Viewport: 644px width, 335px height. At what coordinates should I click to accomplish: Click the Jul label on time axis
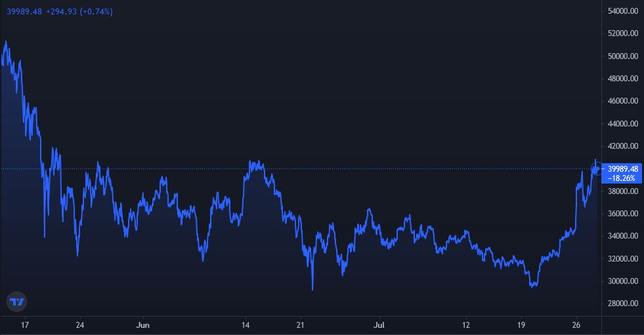(x=379, y=325)
